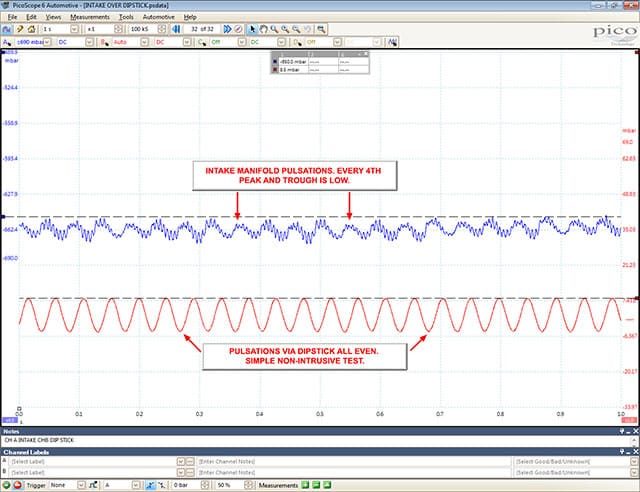Click Channel A Enter Channel Notes field

pos(353,461)
